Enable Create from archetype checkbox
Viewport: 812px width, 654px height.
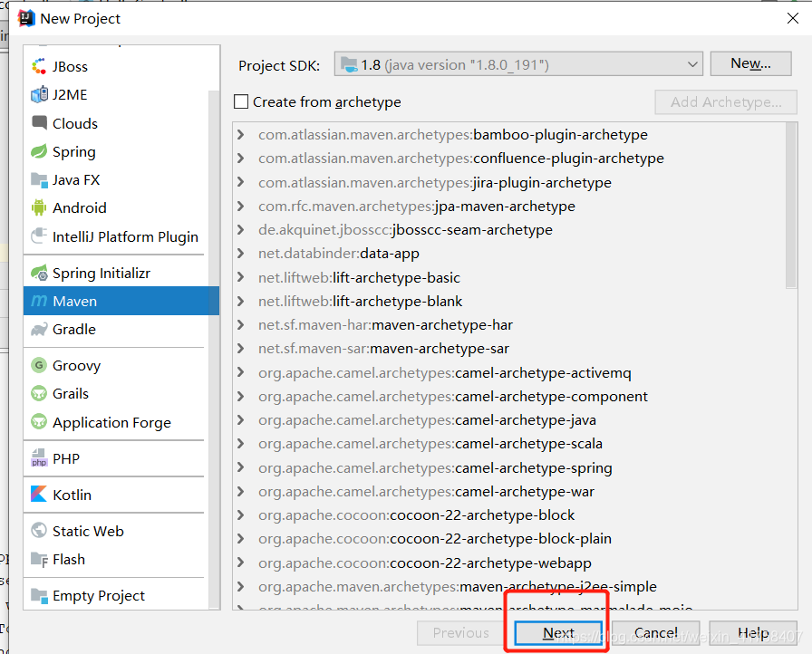pos(241,101)
